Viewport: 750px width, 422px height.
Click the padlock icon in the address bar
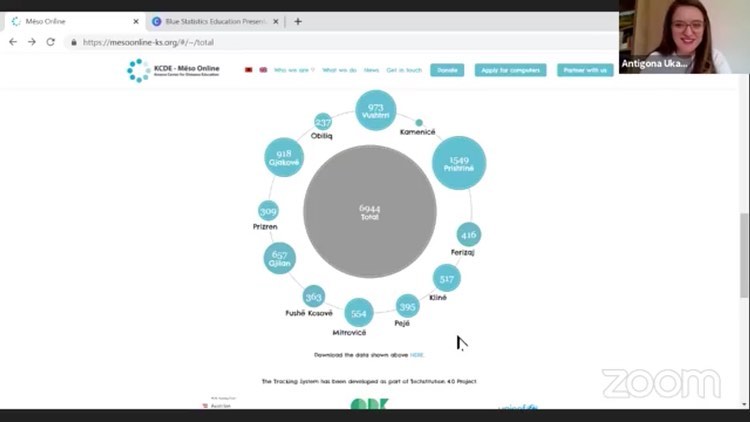click(74, 43)
